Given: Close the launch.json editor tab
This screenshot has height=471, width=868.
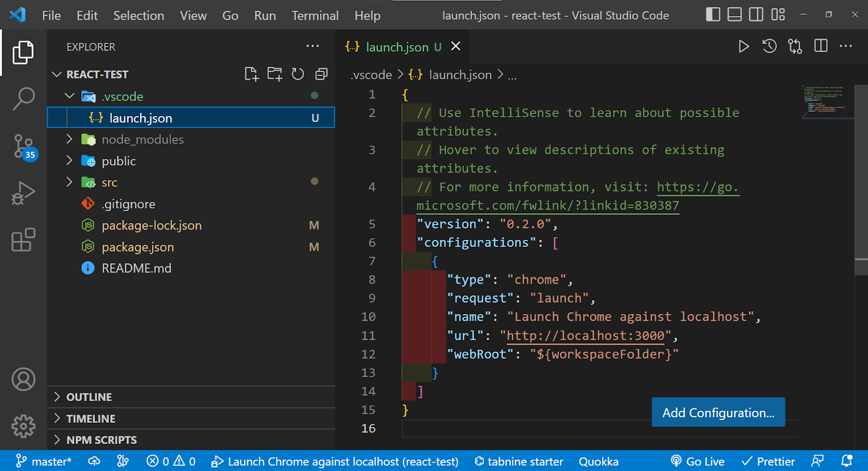Looking at the screenshot, I should pyautogui.click(x=456, y=47).
